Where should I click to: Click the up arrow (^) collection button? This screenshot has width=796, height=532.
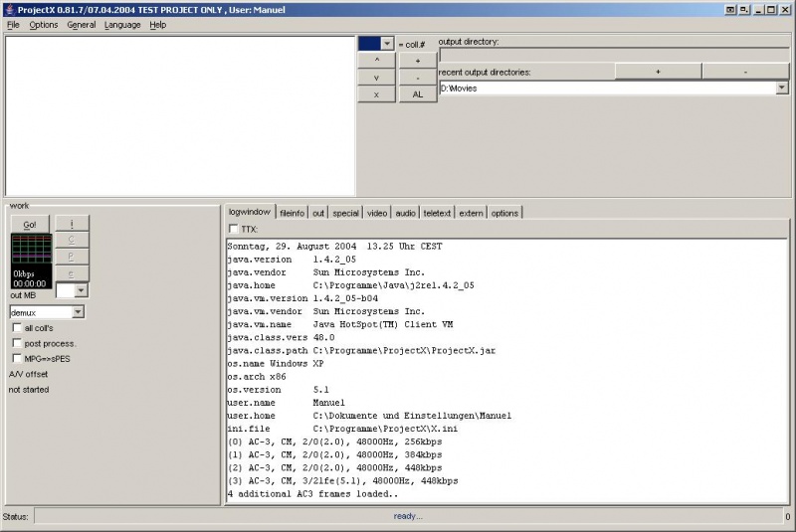pyautogui.click(x=376, y=61)
